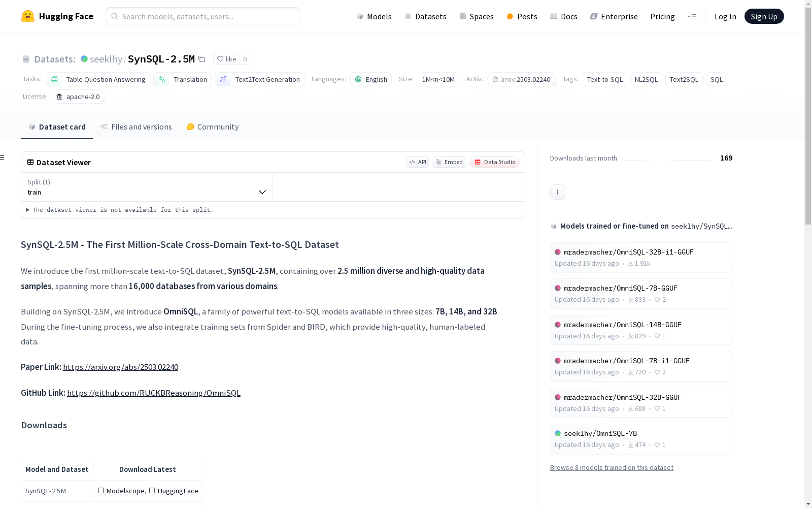812x508 pixels.
Task: Click the Hugging Face logo icon
Action: click(28, 16)
